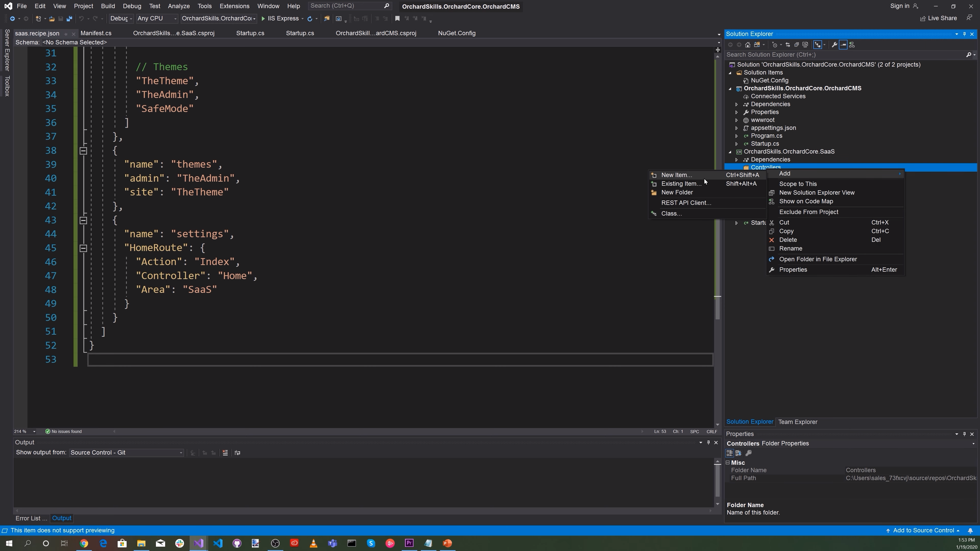Toggle Word Wrap in Output window
Screen dimensions: 980x551
[237, 453]
